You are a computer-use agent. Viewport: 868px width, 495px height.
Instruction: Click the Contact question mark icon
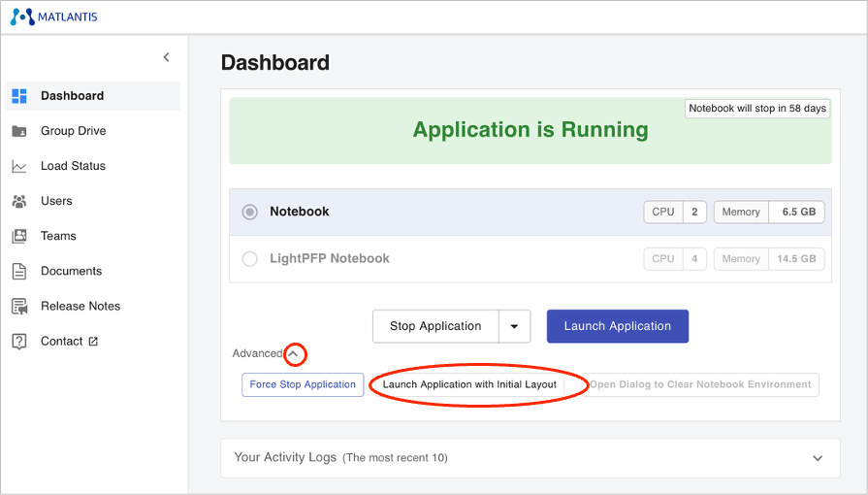coord(19,341)
